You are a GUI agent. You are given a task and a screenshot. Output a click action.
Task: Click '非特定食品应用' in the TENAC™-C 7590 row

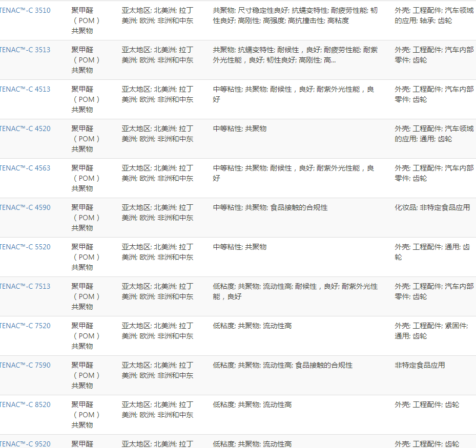pos(420,365)
